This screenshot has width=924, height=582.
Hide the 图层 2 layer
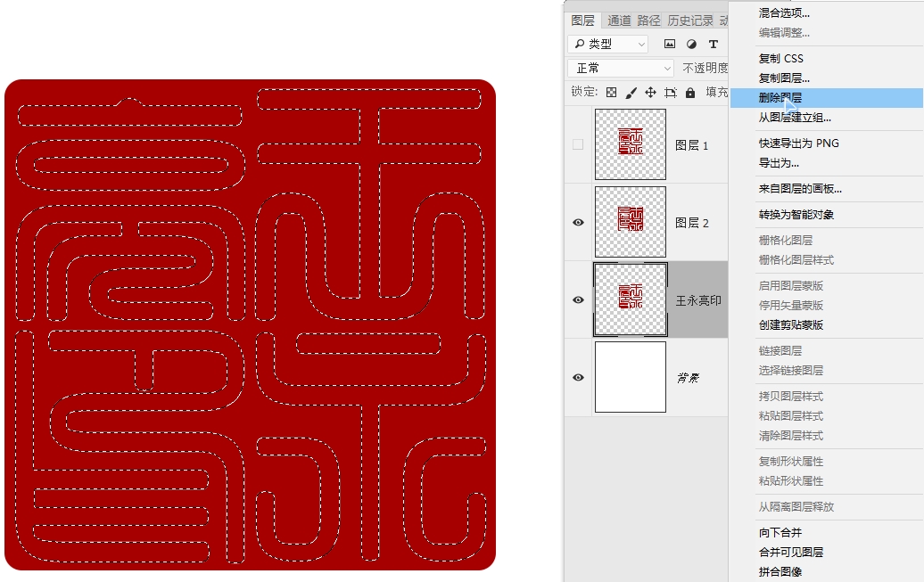pyautogui.click(x=578, y=221)
